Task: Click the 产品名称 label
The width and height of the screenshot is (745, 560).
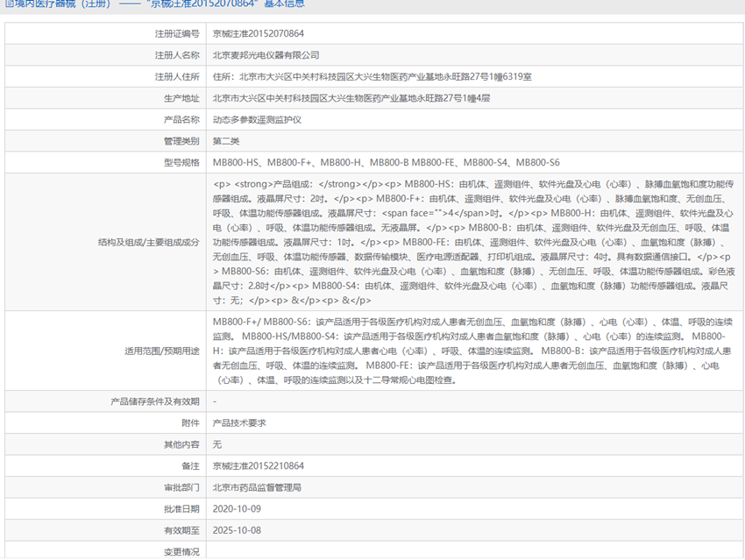Action: (x=181, y=120)
